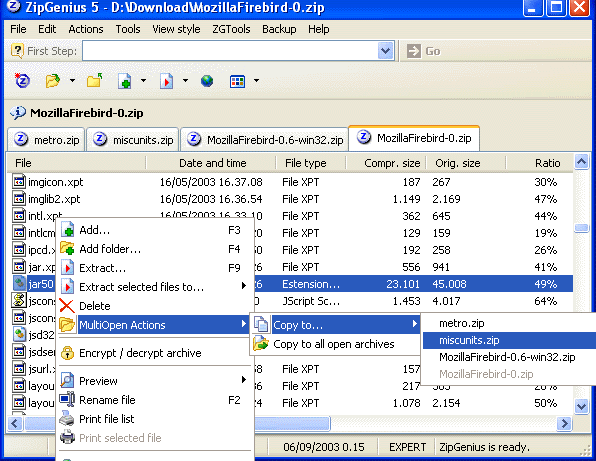596x461 pixels.
Task: Click the horizontal scrollbar right arrow
Action: (564, 423)
